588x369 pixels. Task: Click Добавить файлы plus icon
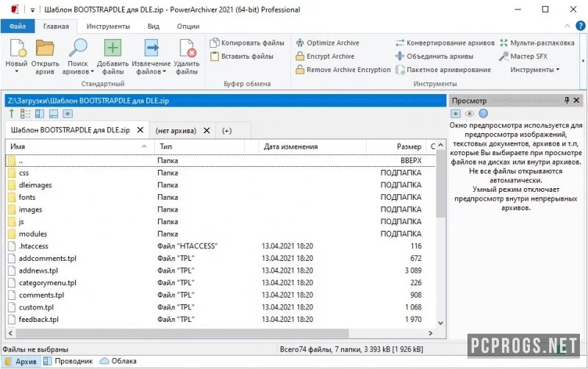tap(112, 49)
